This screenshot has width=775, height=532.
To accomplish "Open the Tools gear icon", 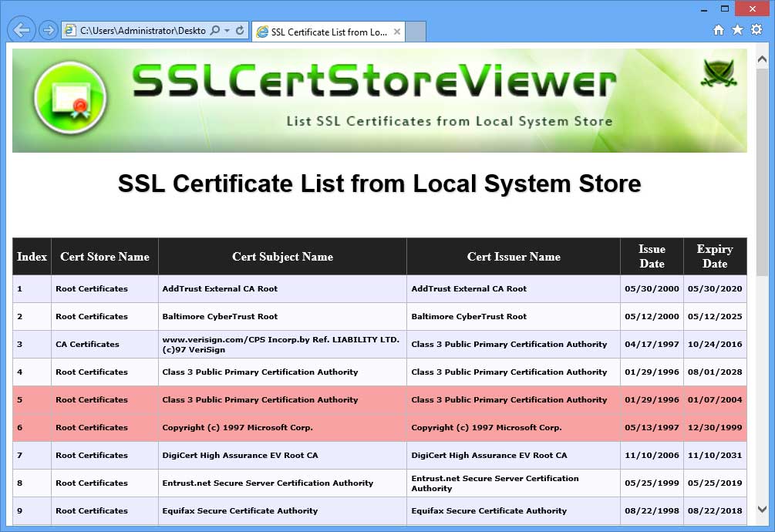I will coord(756,29).
